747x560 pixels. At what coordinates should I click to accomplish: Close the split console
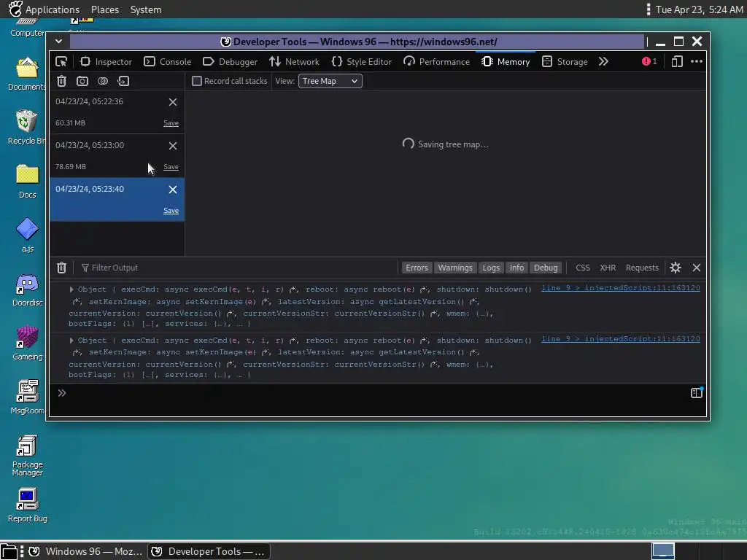(697, 268)
